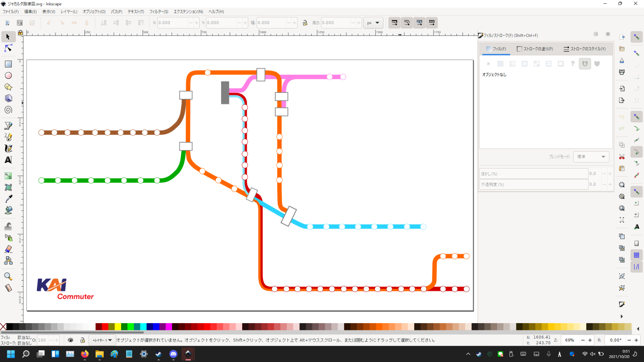644x362 pixels.
Task: Select the Rectangle tool
Action: tap(8, 64)
